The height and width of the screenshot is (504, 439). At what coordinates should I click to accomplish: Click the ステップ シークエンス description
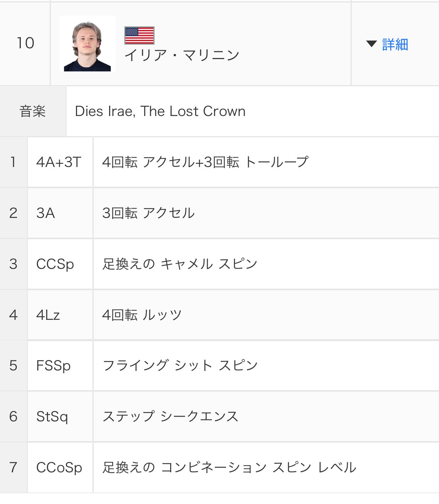170,417
